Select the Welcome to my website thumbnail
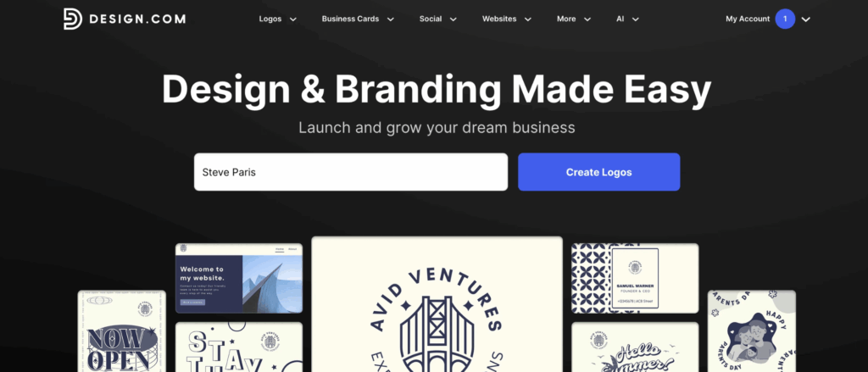This screenshot has height=372, width=868. (239, 279)
